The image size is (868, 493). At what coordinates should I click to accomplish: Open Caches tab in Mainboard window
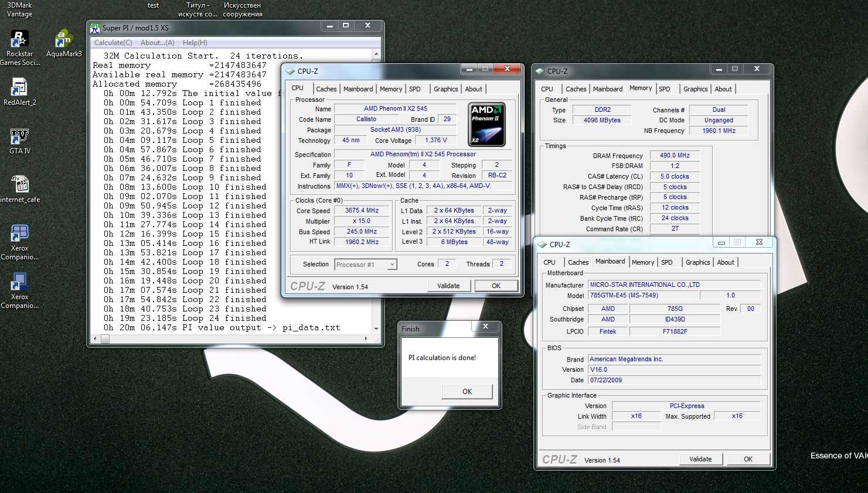point(578,262)
